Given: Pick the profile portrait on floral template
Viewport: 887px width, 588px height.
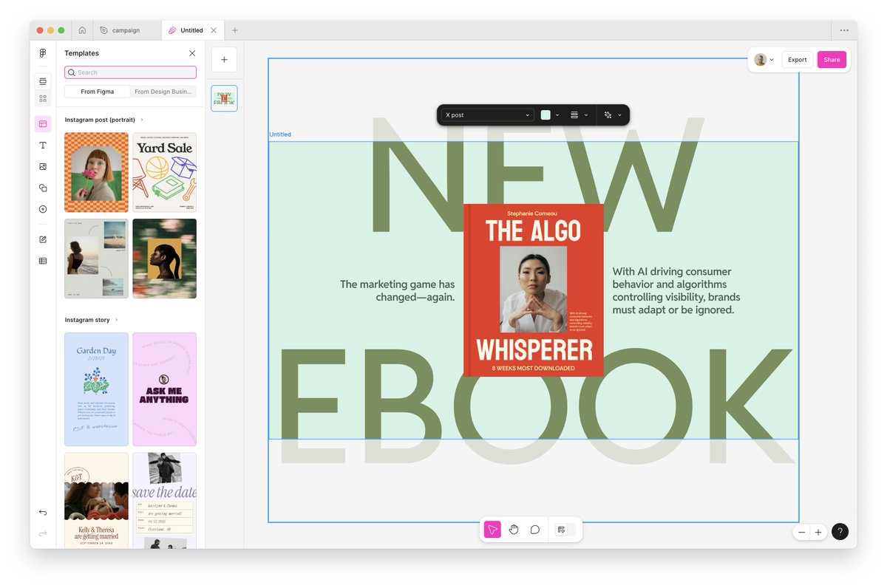Looking at the screenshot, I should click(165, 259).
